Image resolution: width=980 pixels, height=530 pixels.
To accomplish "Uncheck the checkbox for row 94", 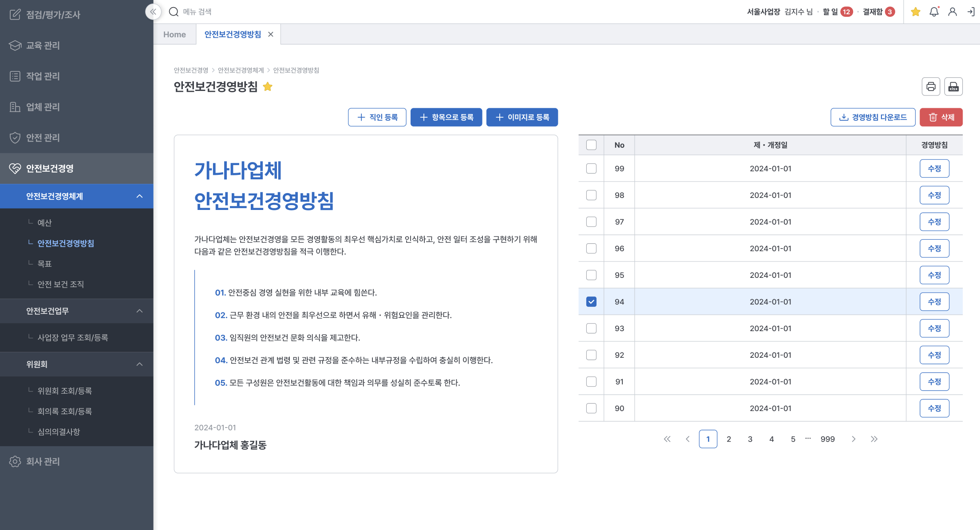I will (591, 302).
